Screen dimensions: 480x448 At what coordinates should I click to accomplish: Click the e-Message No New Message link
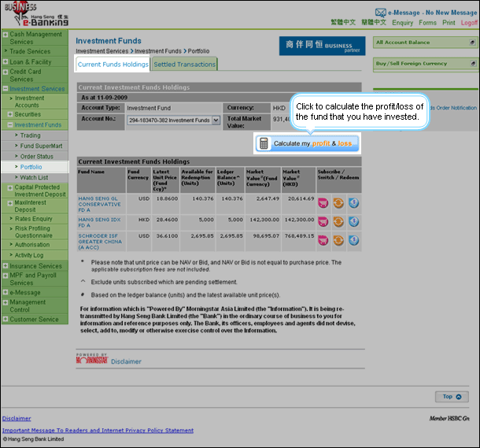(432, 13)
